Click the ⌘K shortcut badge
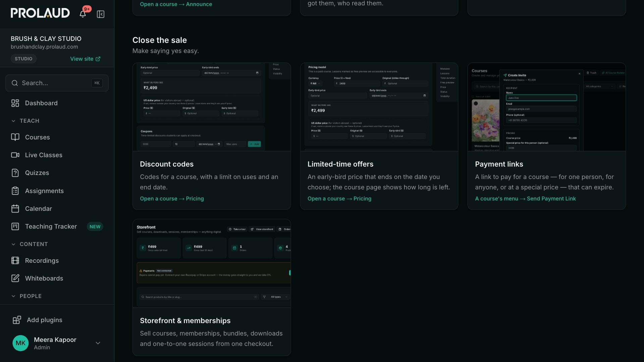 (97, 83)
